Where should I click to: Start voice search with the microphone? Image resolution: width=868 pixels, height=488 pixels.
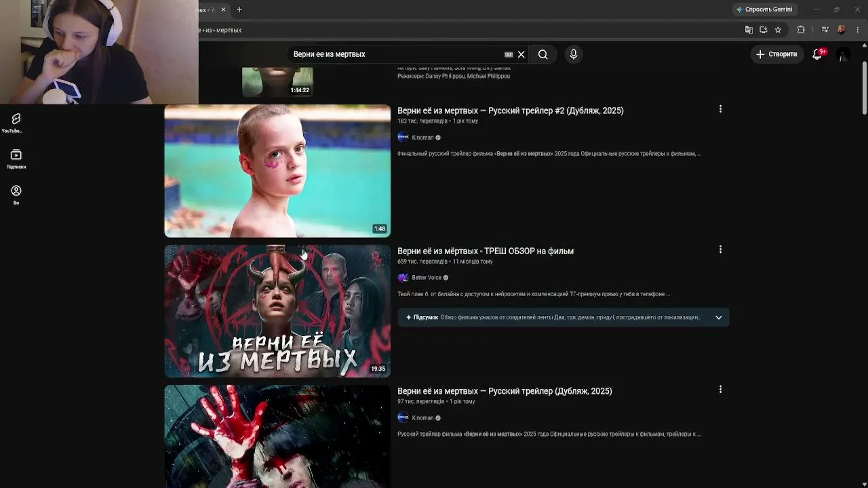click(574, 54)
